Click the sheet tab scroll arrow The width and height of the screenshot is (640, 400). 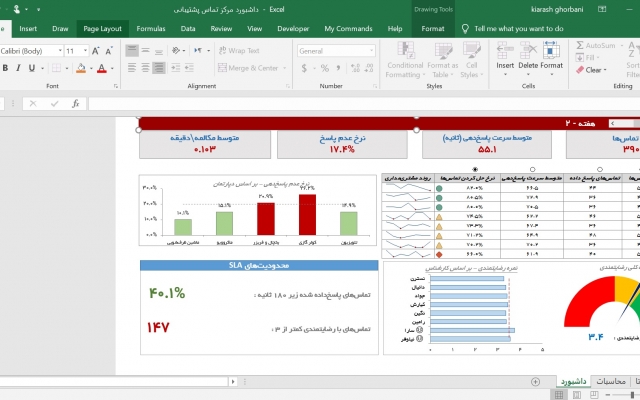(233, 382)
